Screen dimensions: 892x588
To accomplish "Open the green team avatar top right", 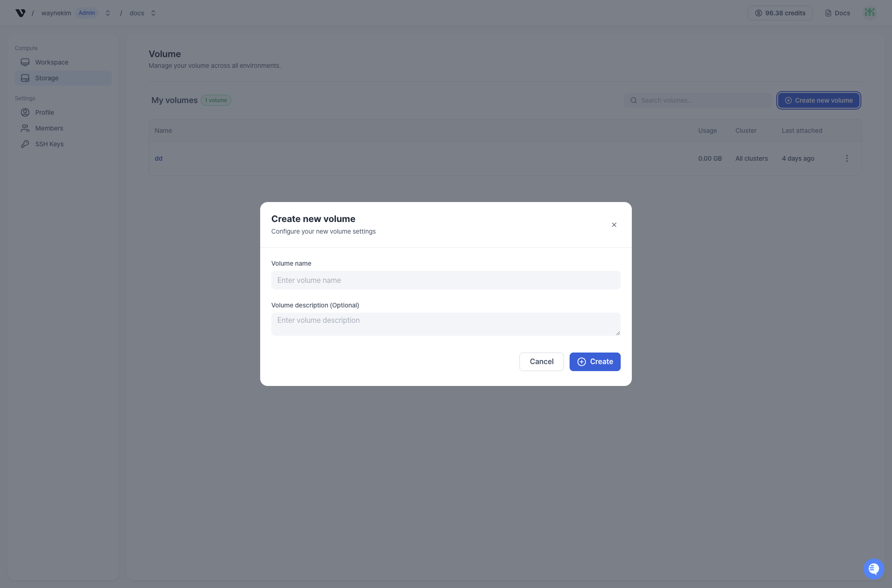I will pos(870,12).
